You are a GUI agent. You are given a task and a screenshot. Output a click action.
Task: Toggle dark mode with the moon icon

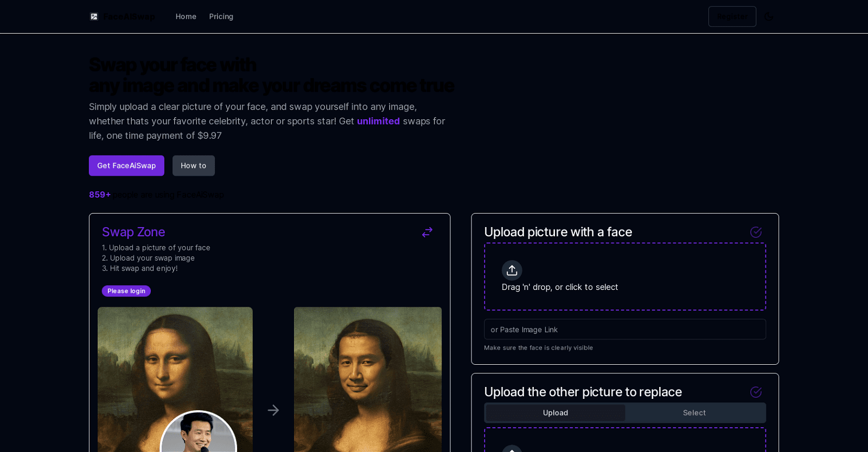pos(768,17)
